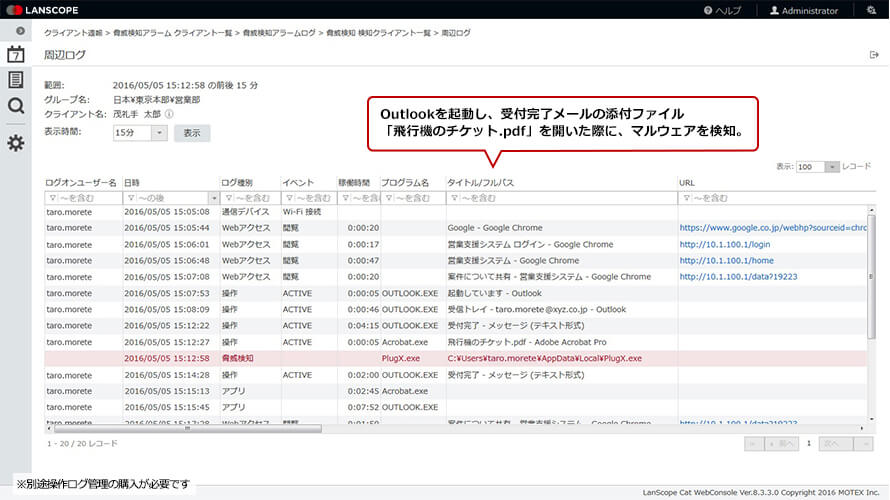Click the イベント filter input field
The height and width of the screenshot is (500, 890).
pos(308,198)
